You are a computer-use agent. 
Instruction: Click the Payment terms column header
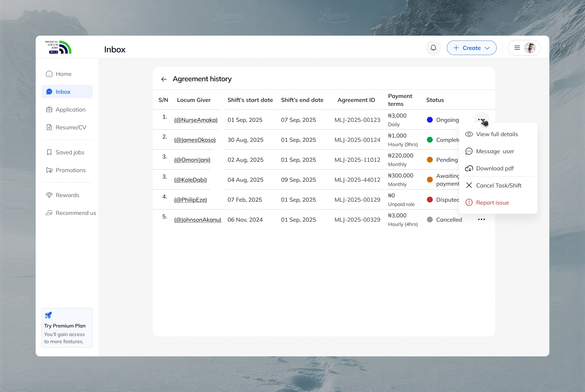tap(400, 100)
